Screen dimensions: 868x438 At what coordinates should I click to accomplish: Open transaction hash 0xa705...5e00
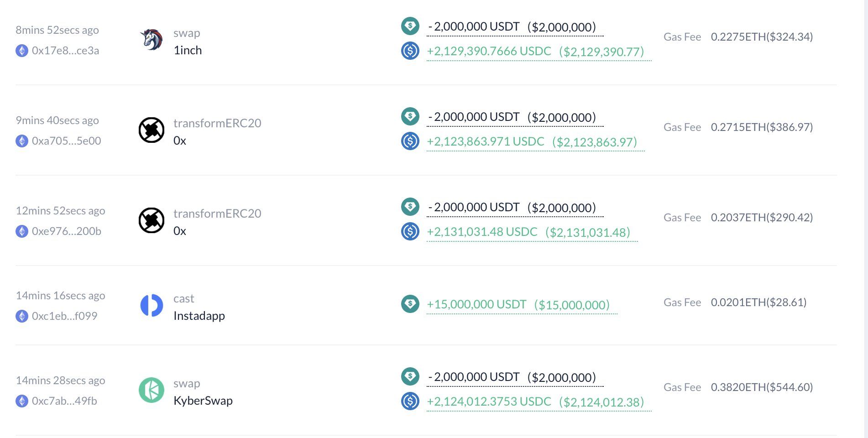(66, 141)
